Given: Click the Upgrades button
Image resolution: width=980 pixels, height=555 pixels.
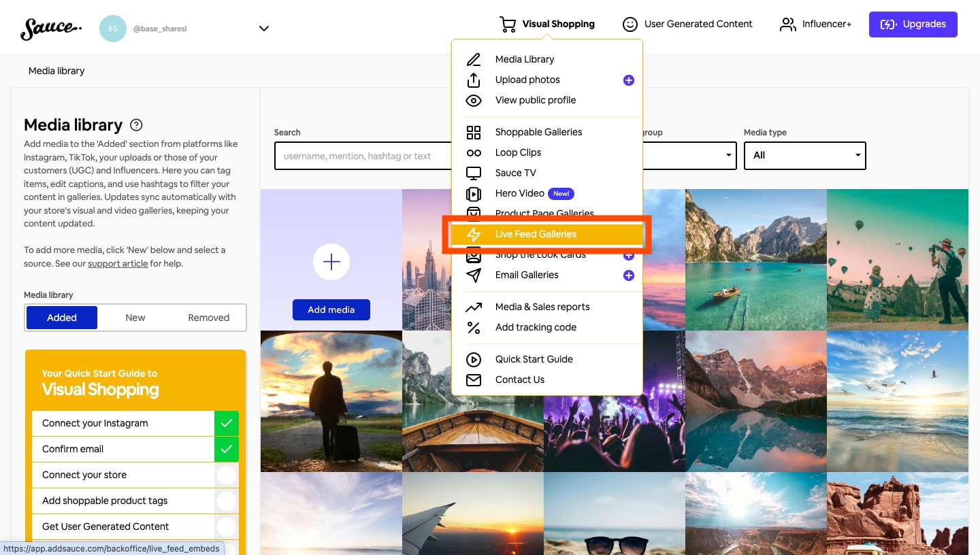Looking at the screenshot, I should coord(913,24).
